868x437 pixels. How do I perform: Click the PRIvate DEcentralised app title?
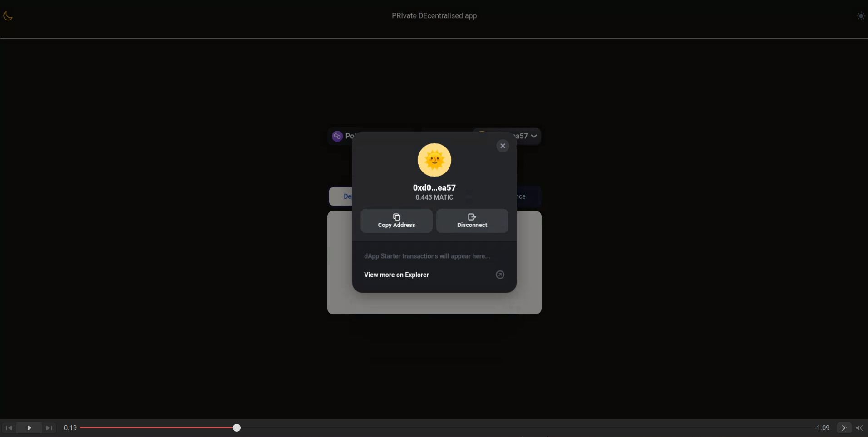click(x=434, y=16)
